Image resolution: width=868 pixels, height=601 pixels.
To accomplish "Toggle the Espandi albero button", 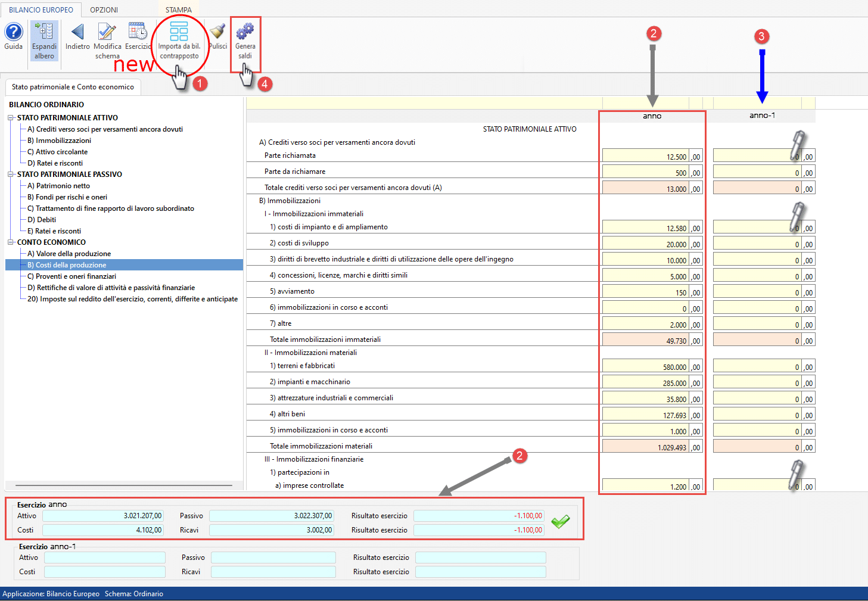I will click(x=44, y=41).
